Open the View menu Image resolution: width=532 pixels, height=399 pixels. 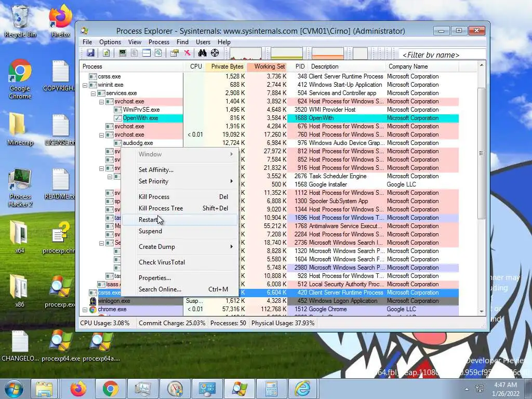[135, 42]
